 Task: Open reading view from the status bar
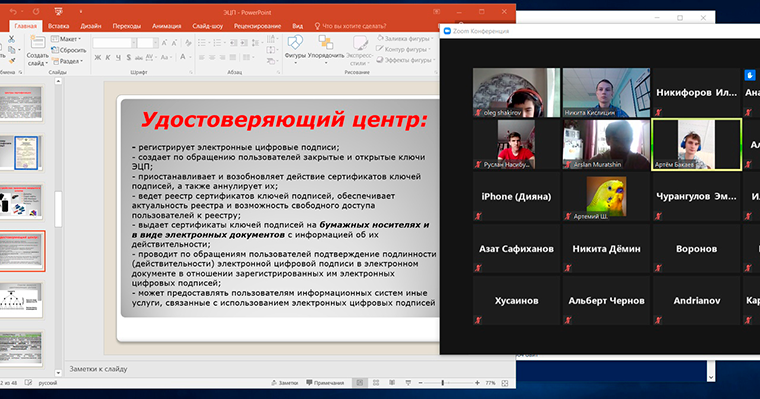392,383
